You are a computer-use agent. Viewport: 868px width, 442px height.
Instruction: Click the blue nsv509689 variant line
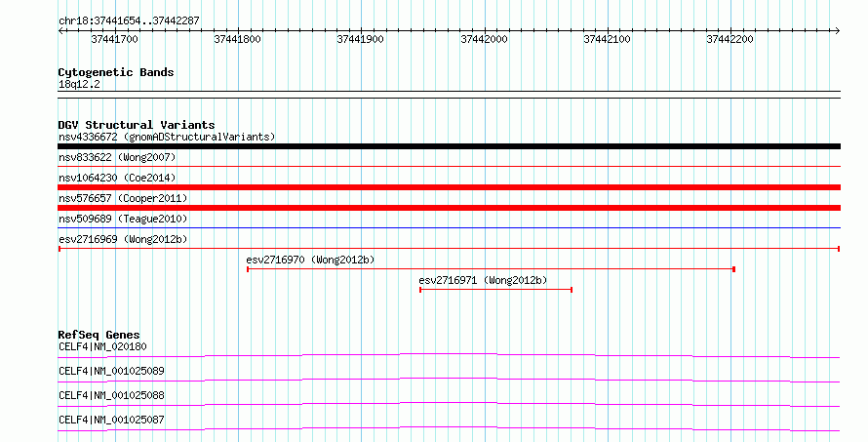tap(449, 227)
